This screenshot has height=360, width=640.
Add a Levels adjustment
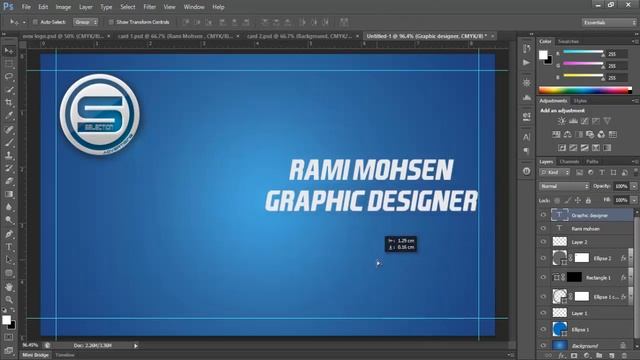coord(573,121)
